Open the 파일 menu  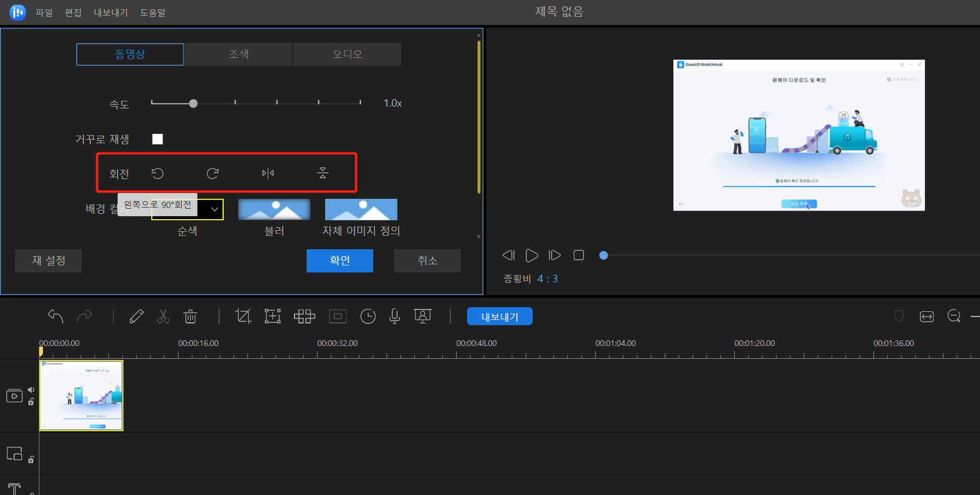coord(44,13)
